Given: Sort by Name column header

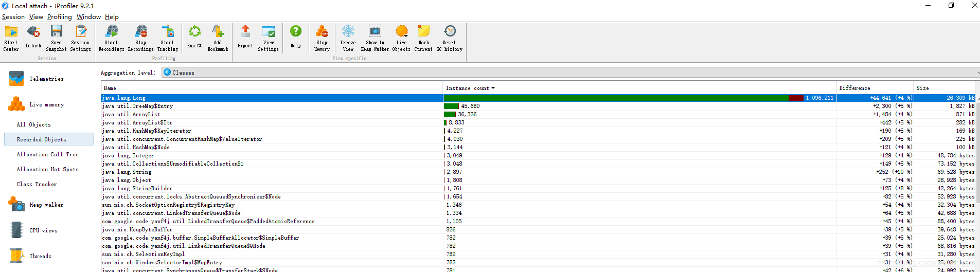Looking at the screenshot, I should [272, 88].
